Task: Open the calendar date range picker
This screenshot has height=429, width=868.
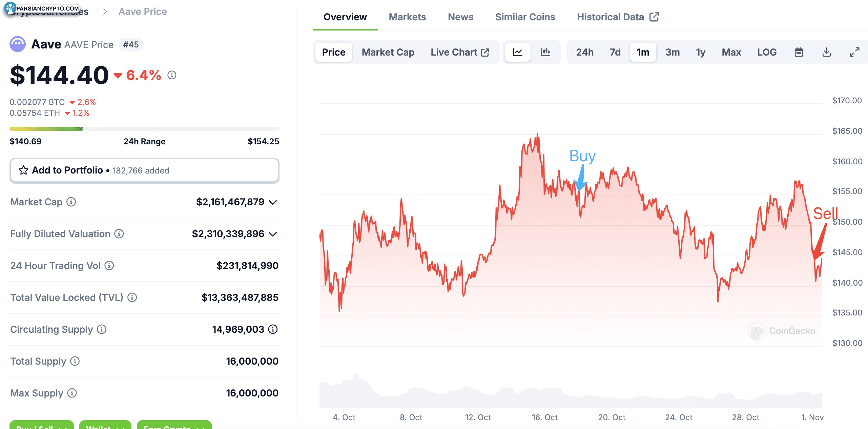Action: click(799, 52)
